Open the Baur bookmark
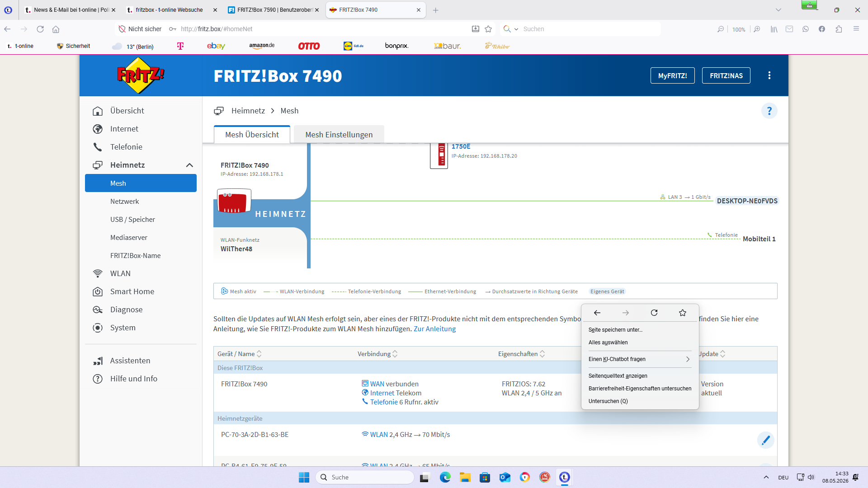868x488 pixels. click(448, 46)
